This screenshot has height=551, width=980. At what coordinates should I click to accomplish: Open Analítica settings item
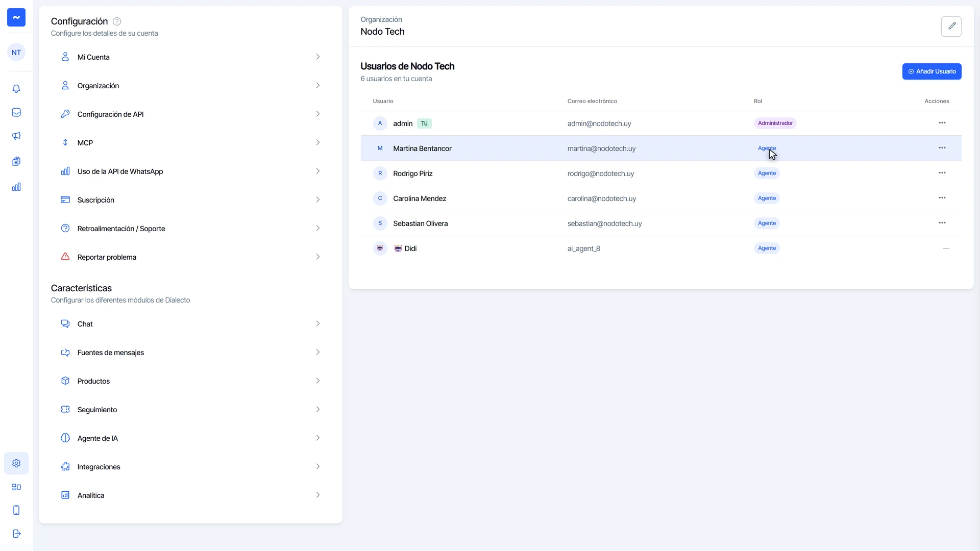point(190,495)
